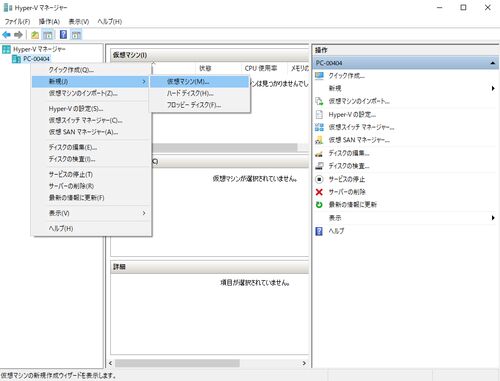Select 新規(J) in context menu

(x=91, y=81)
